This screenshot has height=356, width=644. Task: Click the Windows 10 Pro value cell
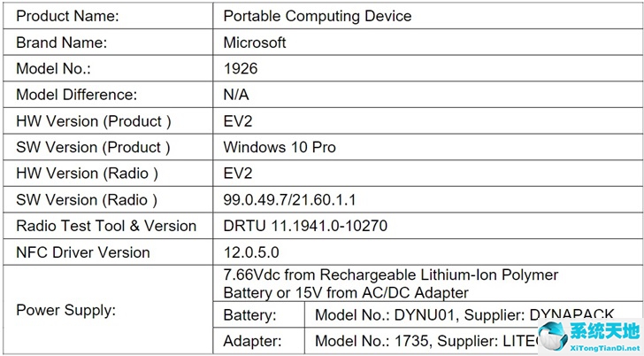pyautogui.click(x=427, y=147)
